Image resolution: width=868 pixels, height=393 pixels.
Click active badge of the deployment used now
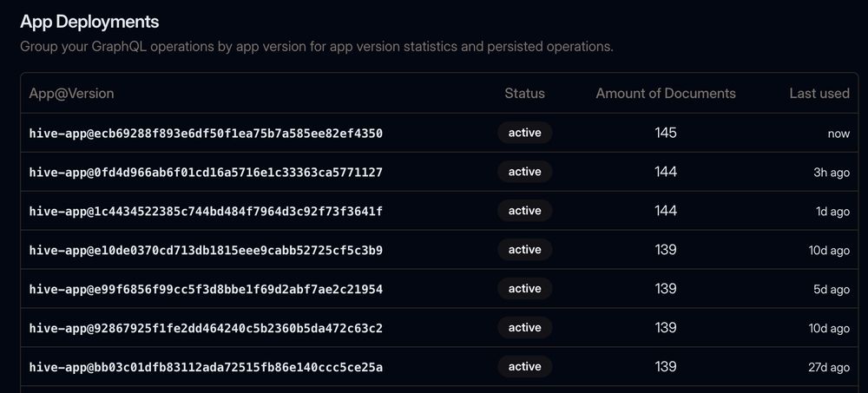click(x=525, y=133)
